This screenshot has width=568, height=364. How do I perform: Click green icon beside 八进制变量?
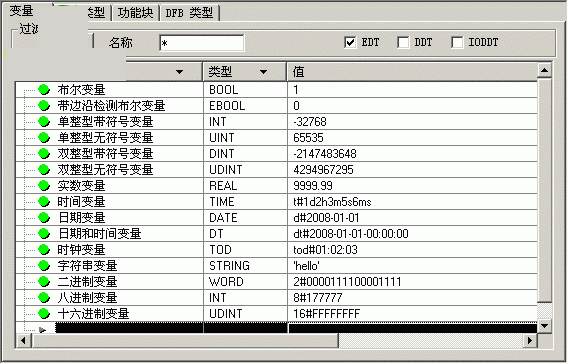tap(44, 297)
